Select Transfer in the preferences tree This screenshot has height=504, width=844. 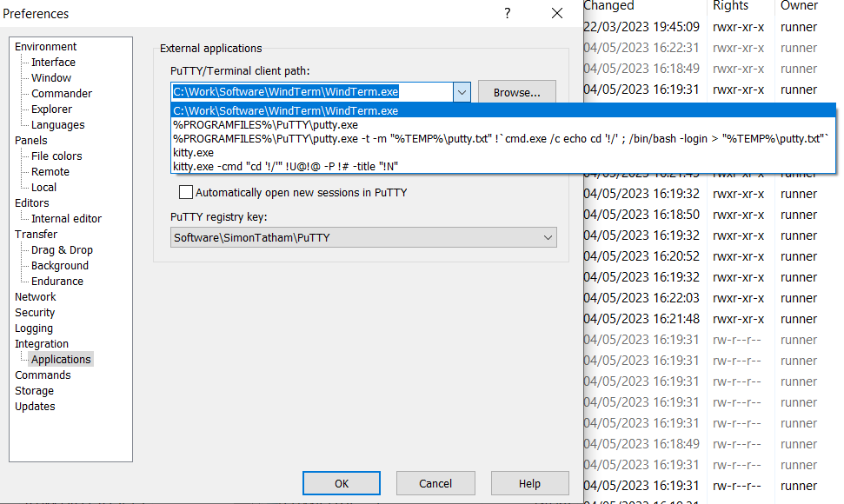pyautogui.click(x=36, y=234)
